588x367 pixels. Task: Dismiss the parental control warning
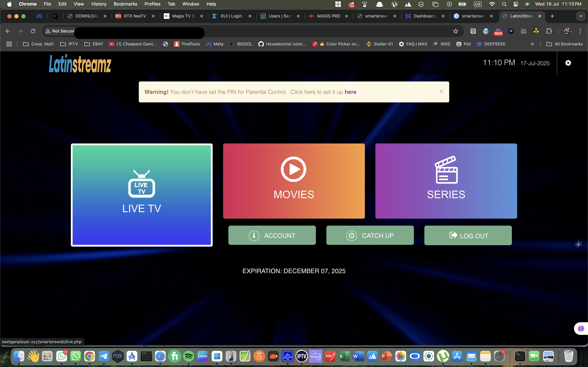coord(441,91)
